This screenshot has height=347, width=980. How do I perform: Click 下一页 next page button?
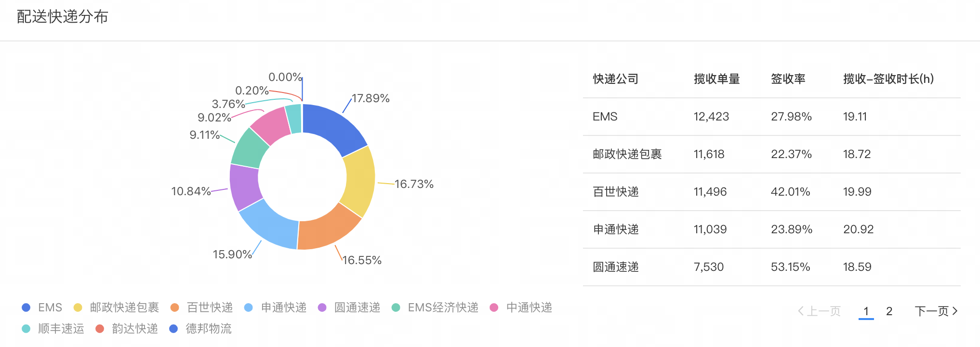[936, 311]
